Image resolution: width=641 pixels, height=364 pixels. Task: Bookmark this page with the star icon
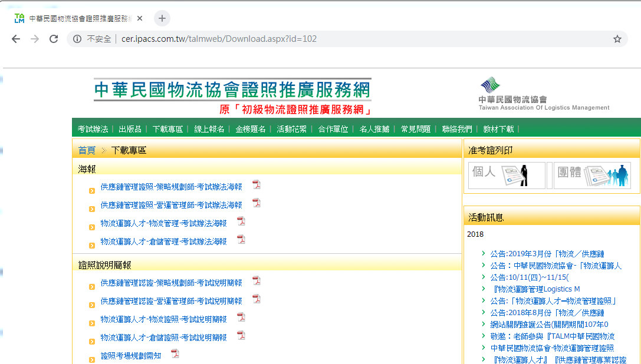coord(617,39)
